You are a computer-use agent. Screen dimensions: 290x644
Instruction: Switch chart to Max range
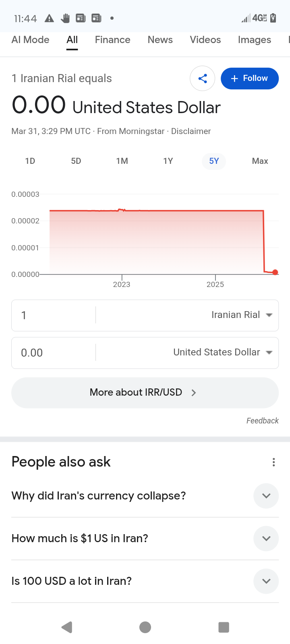[260, 161]
